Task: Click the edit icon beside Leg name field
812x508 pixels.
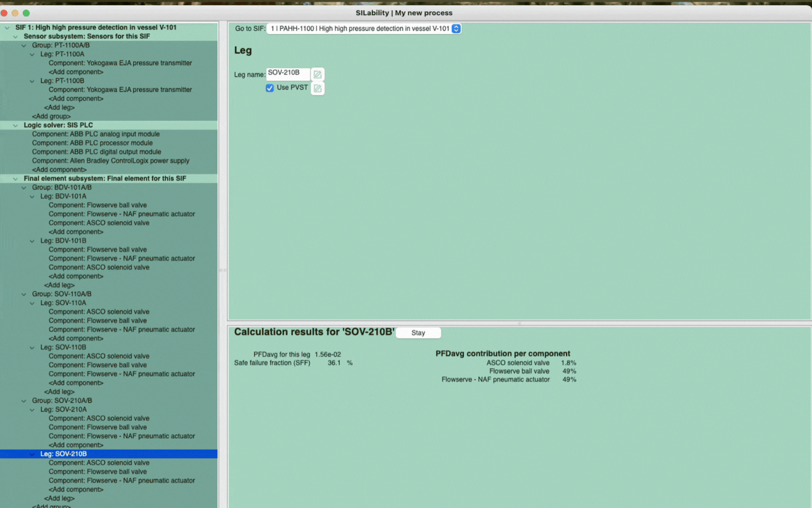Action: coord(317,75)
